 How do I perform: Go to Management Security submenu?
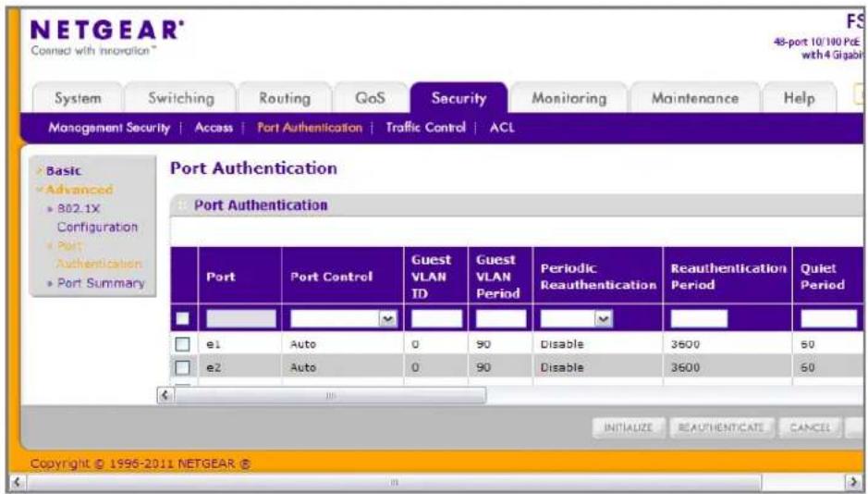click(x=109, y=128)
